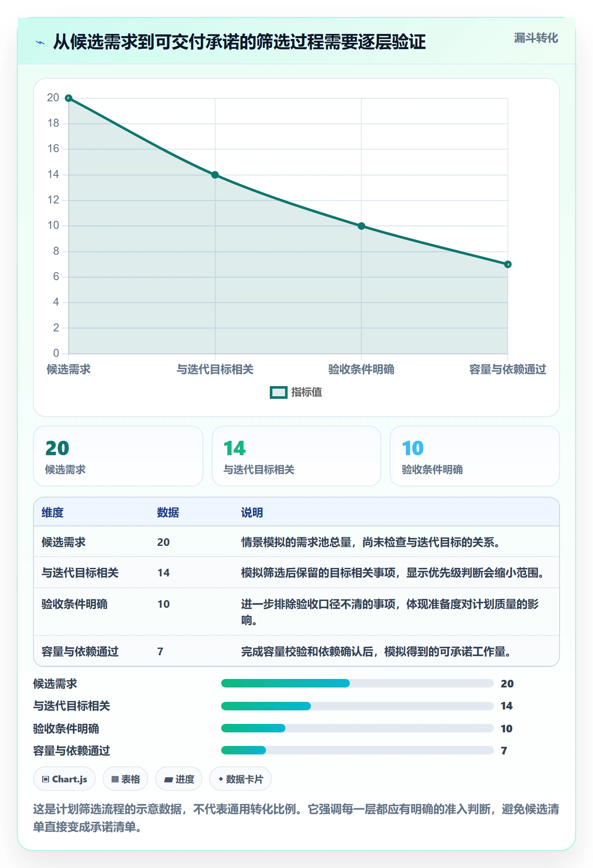Click the 容量与依赖通过 x-axis label

[508, 370]
